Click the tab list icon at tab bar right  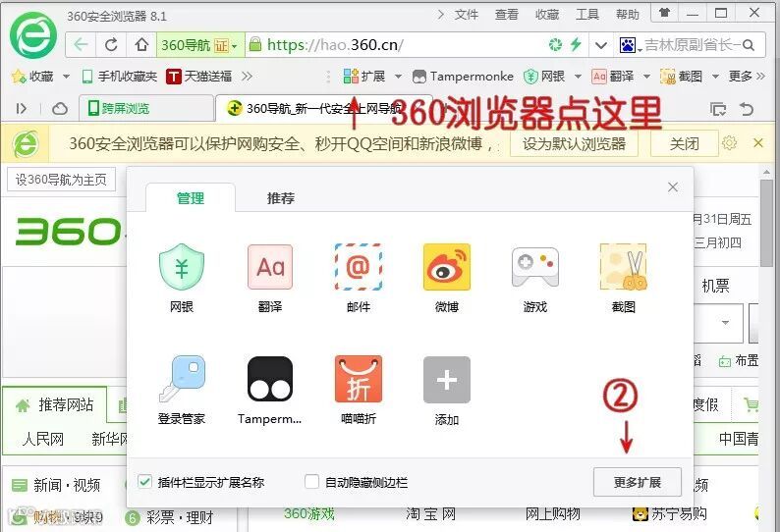tap(718, 108)
